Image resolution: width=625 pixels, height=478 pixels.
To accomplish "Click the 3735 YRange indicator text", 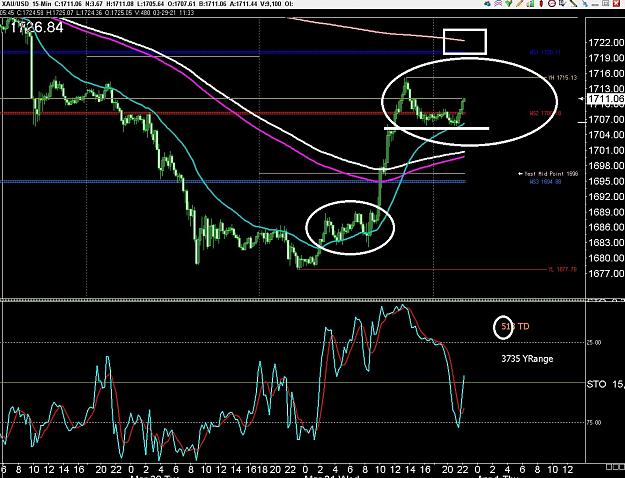I will click(527, 359).
